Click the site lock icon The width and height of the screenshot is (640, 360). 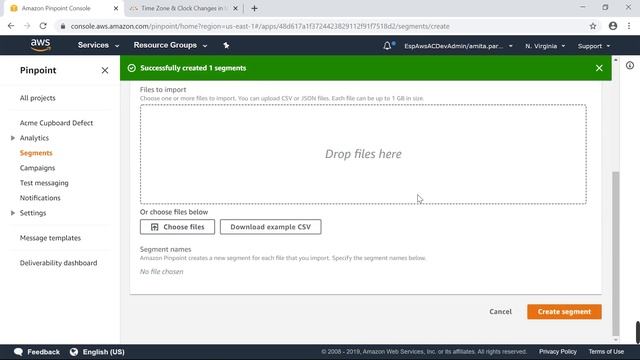click(62, 26)
